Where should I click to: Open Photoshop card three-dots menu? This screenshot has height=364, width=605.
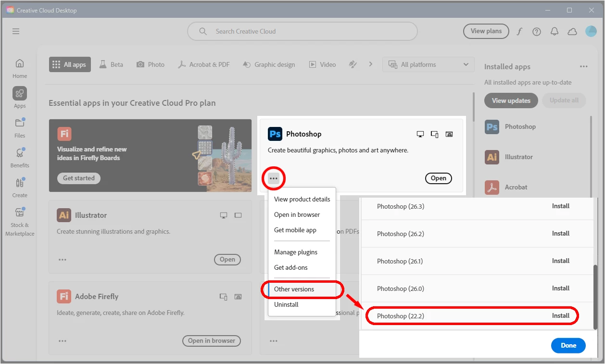(x=274, y=178)
